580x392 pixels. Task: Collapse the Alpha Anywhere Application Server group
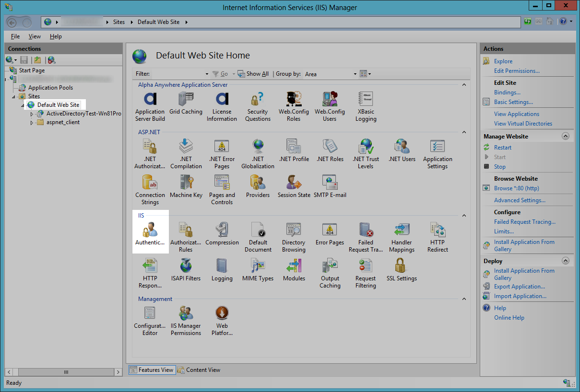464,85
